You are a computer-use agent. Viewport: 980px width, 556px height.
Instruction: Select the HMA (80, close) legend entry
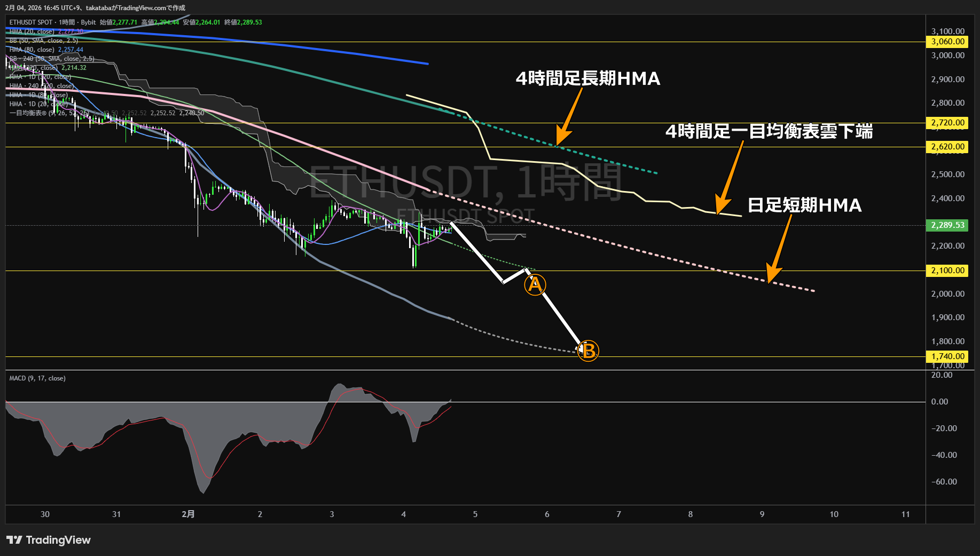click(x=32, y=50)
